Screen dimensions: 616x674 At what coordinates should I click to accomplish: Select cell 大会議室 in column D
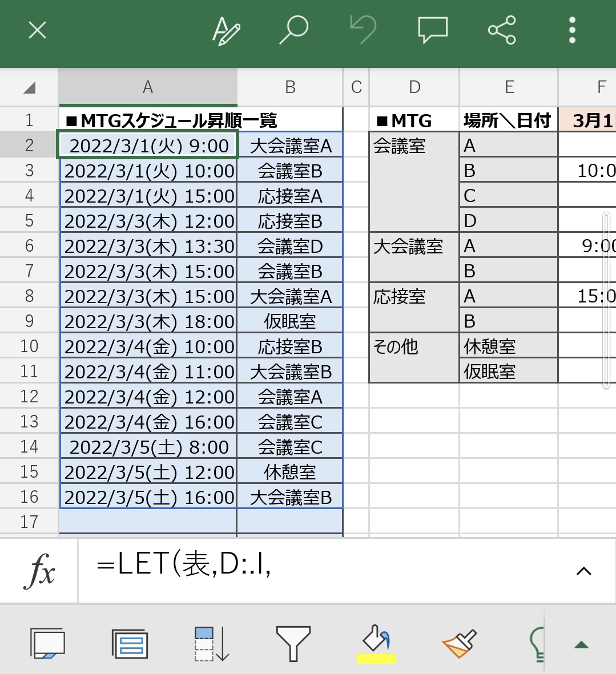[414, 258]
